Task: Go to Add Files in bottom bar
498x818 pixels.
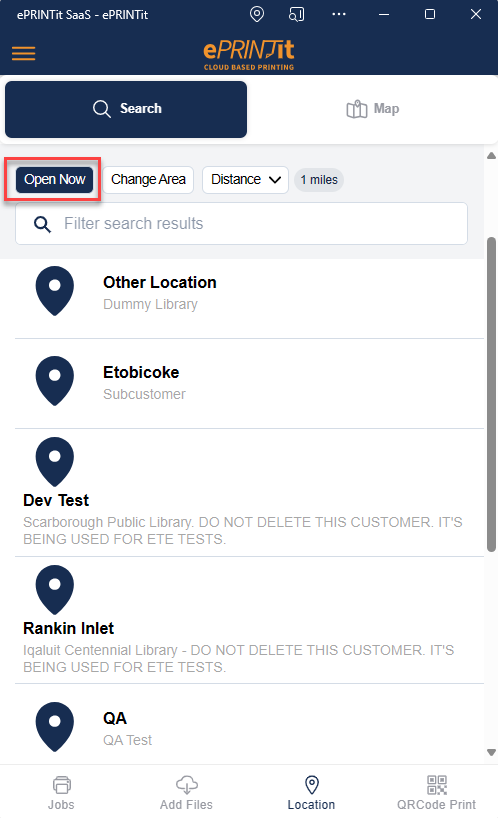Action: [186, 792]
